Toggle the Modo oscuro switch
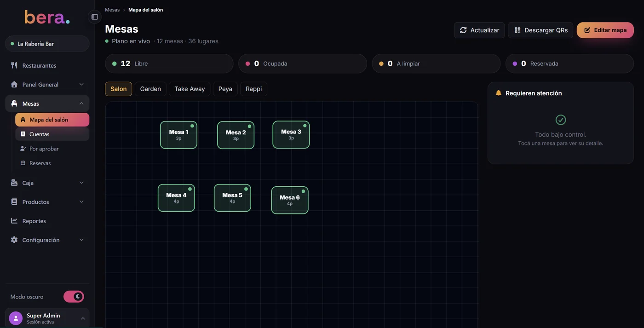644x328 pixels. 74,297
